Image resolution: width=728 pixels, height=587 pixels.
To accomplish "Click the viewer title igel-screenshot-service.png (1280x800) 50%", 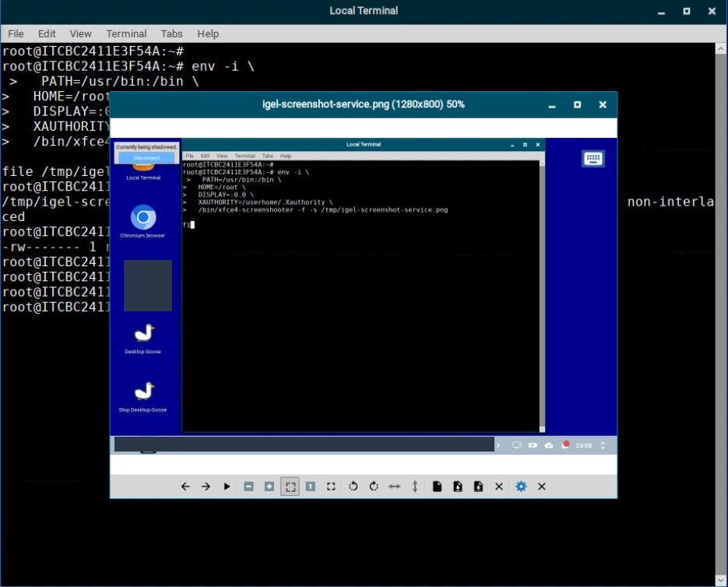I will [x=363, y=104].
